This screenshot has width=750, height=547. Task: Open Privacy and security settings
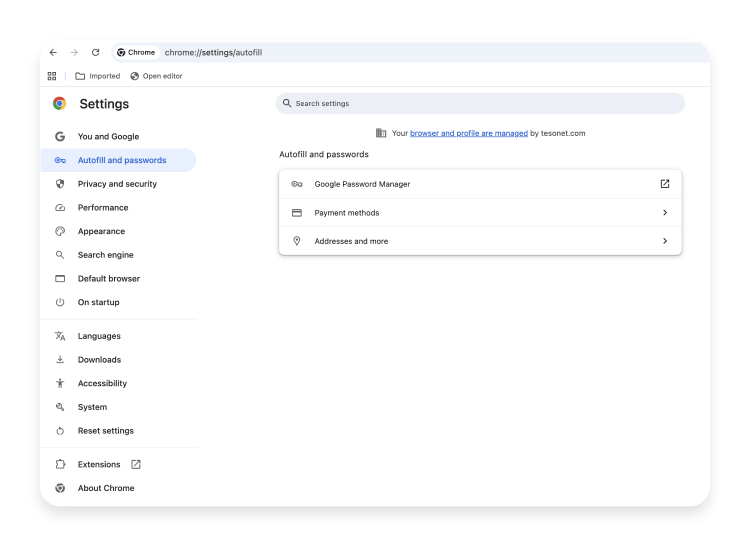pyautogui.click(x=119, y=184)
